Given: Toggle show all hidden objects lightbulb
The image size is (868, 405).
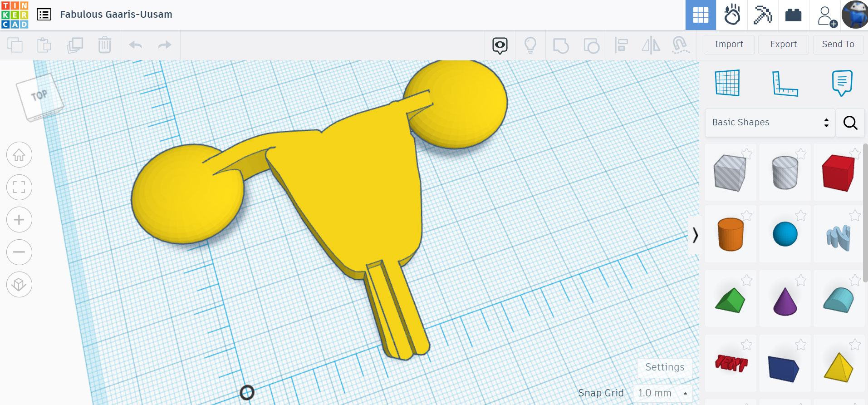Looking at the screenshot, I should (530, 45).
